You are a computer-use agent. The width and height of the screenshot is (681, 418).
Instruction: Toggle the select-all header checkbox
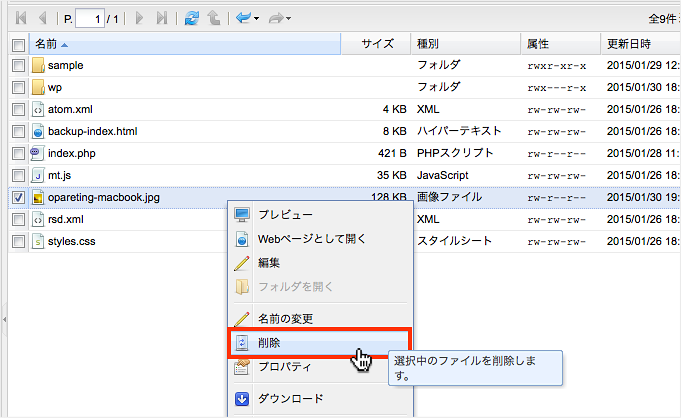click(18, 45)
